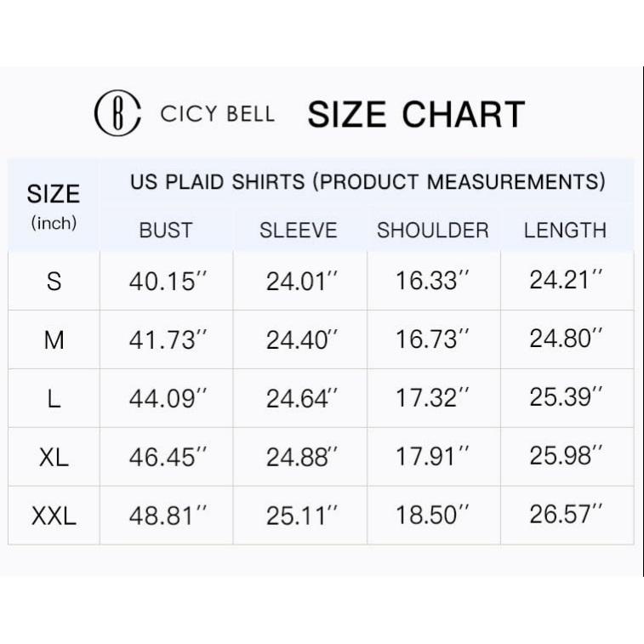Click the SIZE CHART title
The height and width of the screenshot is (644, 644).
pos(416,114)
